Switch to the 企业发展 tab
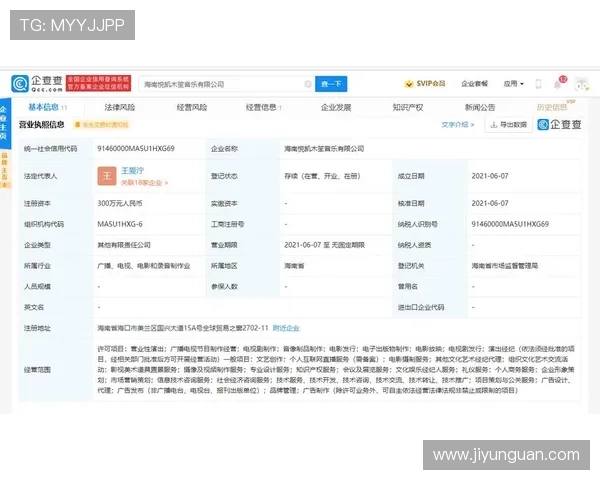 [336, 107]
